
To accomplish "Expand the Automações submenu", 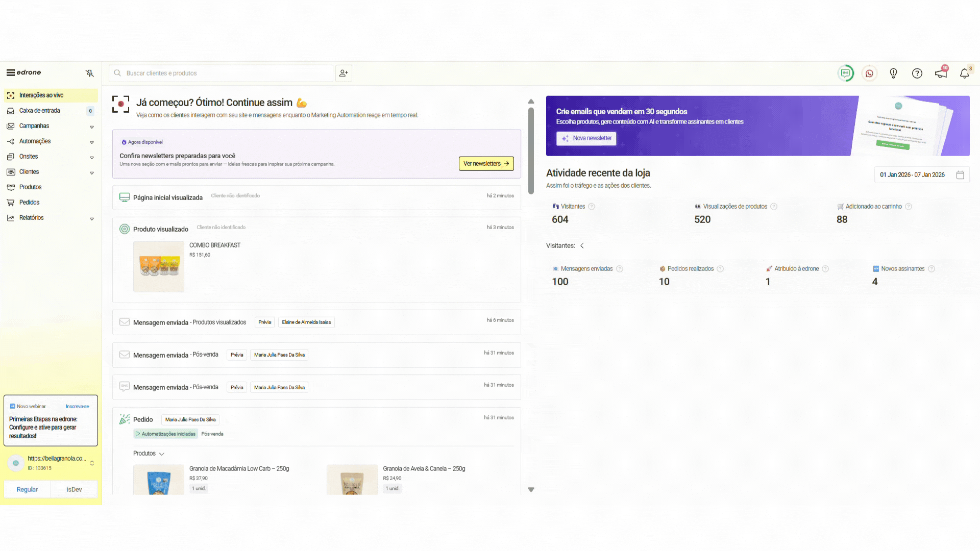I will pyautogui.click(x=92, y=142).
